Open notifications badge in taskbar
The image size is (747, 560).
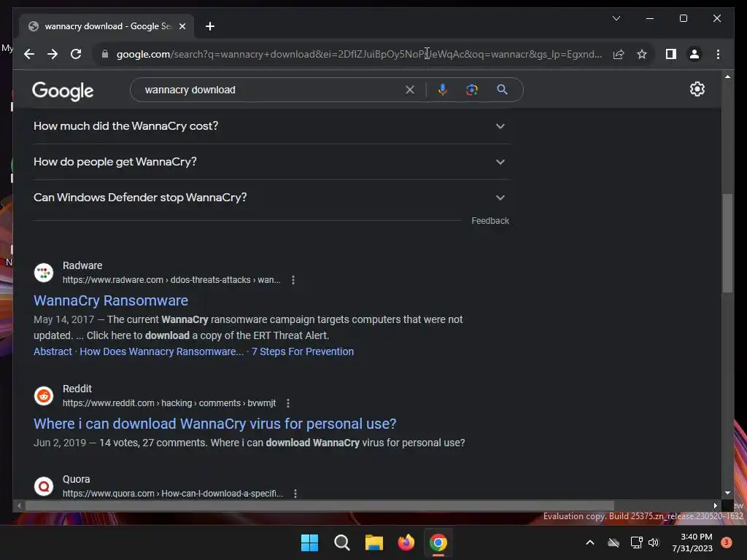click(x=726, y=542)
